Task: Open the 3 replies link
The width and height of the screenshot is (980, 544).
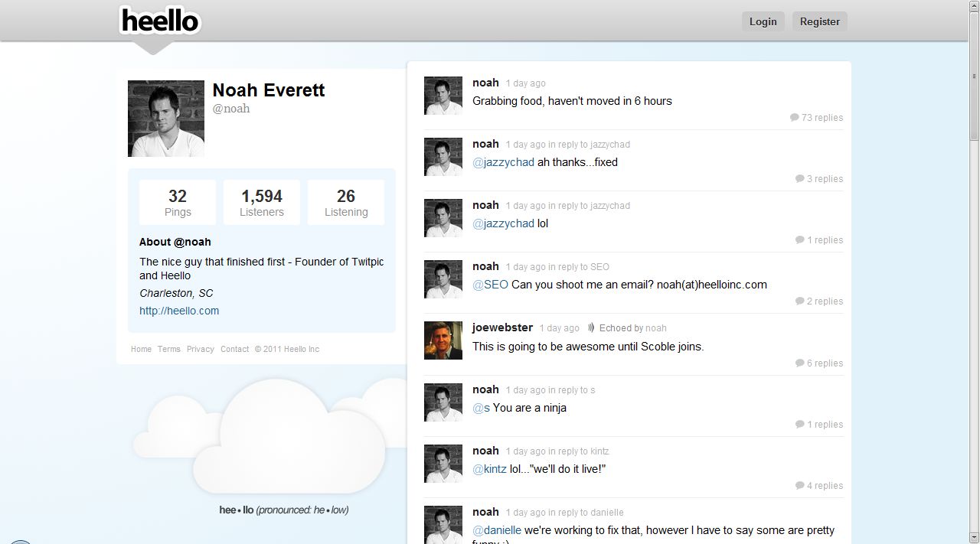Action: [825, 179]
